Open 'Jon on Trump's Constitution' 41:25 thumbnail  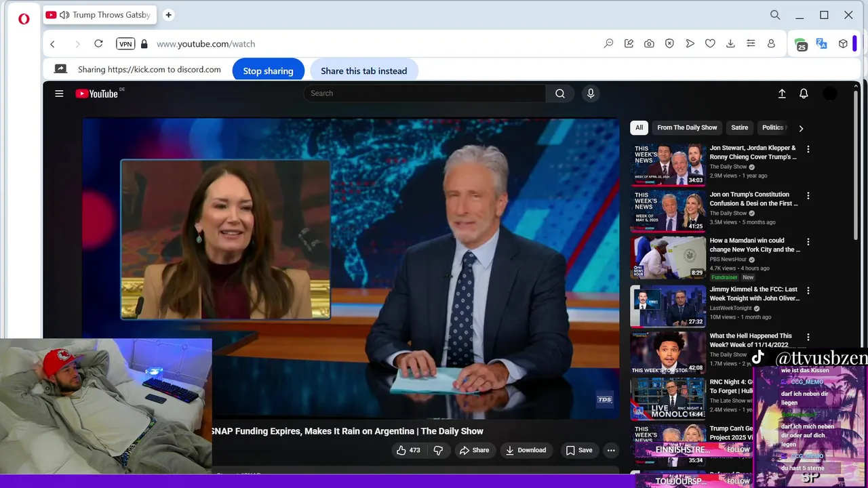click(x=668, y=211)
